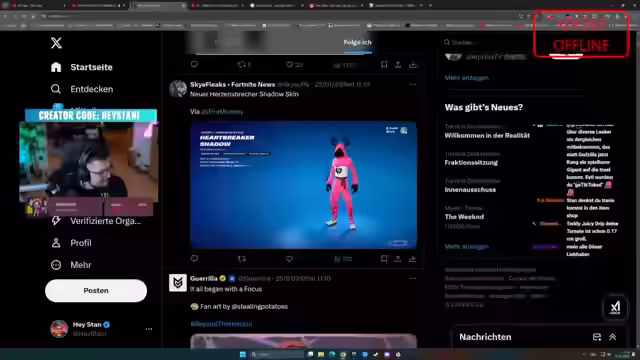Image resolution: width=640 pixels, height=360 pixels.
Task: Repost the SkyeFleaks Heartbreaker Shadow post
Action: click(x=242, y=259)
